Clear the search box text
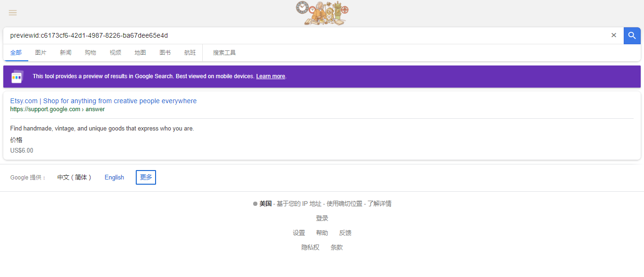This screenshot has width=644, height=277. pos(613,35)
